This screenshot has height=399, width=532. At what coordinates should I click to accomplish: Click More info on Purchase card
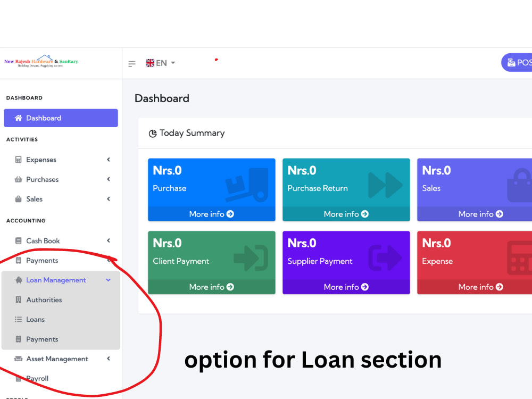click(x=211, y=214)
